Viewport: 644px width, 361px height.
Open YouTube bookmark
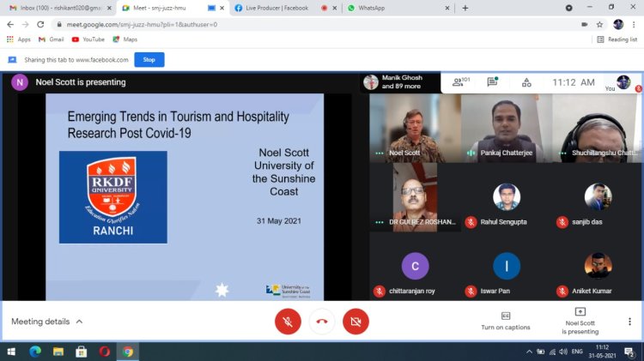[88, 39]
